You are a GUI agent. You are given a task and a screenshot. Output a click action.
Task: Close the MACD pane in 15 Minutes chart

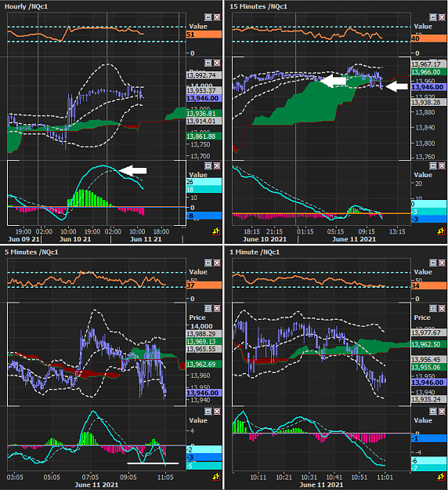pyautogui.click(x=442, y=165)
